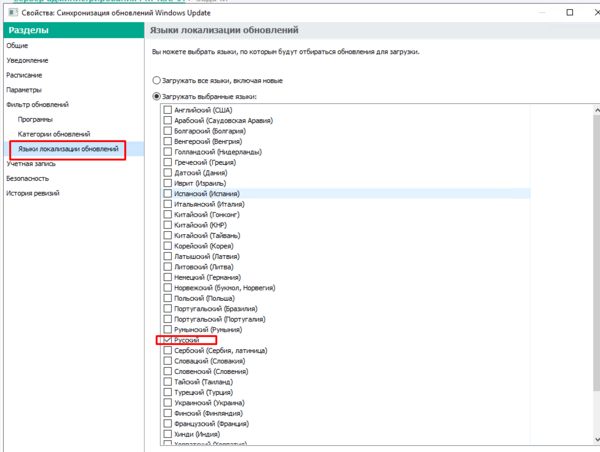Check the Греческий (Греция) checkbox
600x452 pixels.
click(x=168, y=162)
